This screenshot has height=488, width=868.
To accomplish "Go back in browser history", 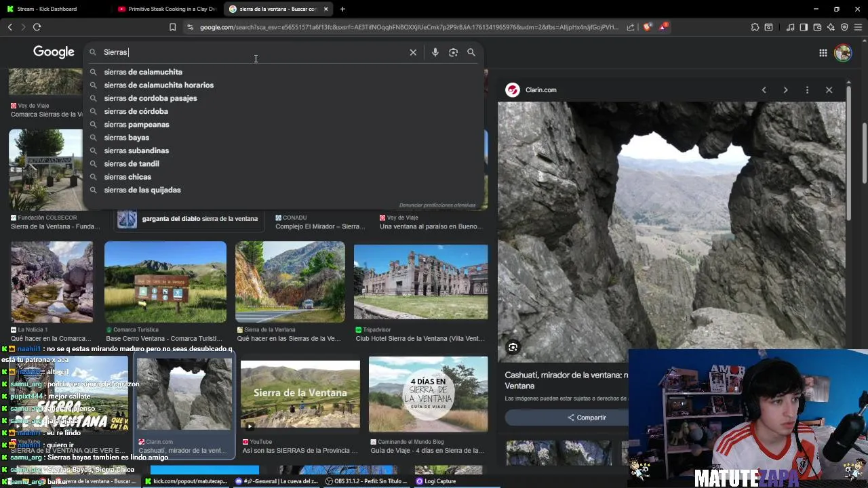I will point(9,27).
